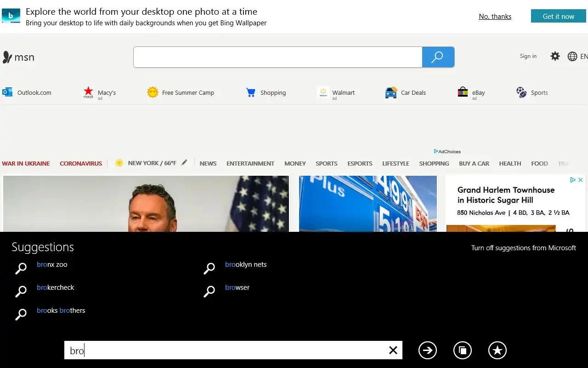Click the Car Deals text link
The width and height of the screenshot is (588, 368).
tap(413, 92)
